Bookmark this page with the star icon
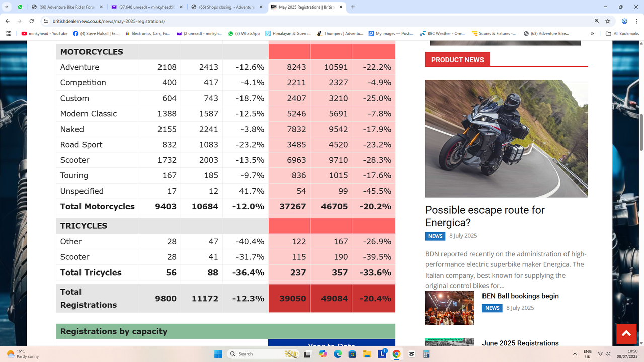Image resolution: width=644 pixels, height=362 pixels. click(x=608, y=21)
